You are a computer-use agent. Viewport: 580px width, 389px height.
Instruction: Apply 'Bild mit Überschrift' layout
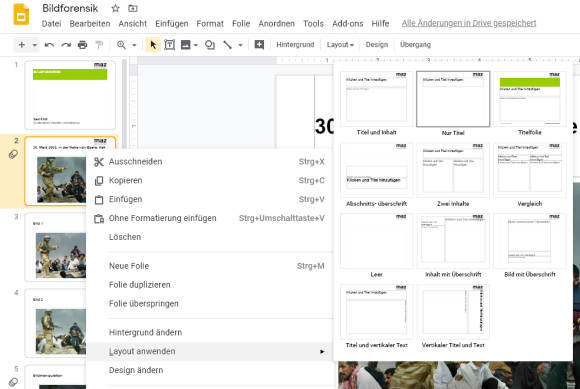pyautogui.click(x=530, y=246)
